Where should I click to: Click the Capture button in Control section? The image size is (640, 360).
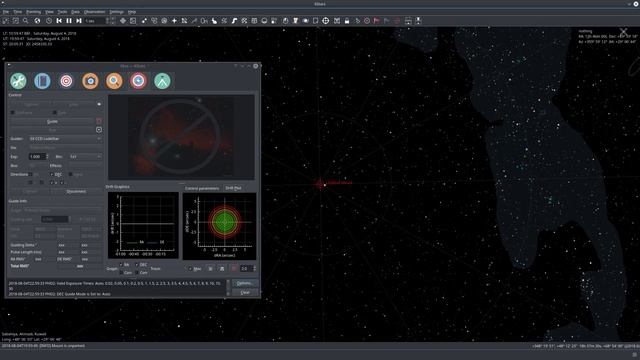click(31, 104)
